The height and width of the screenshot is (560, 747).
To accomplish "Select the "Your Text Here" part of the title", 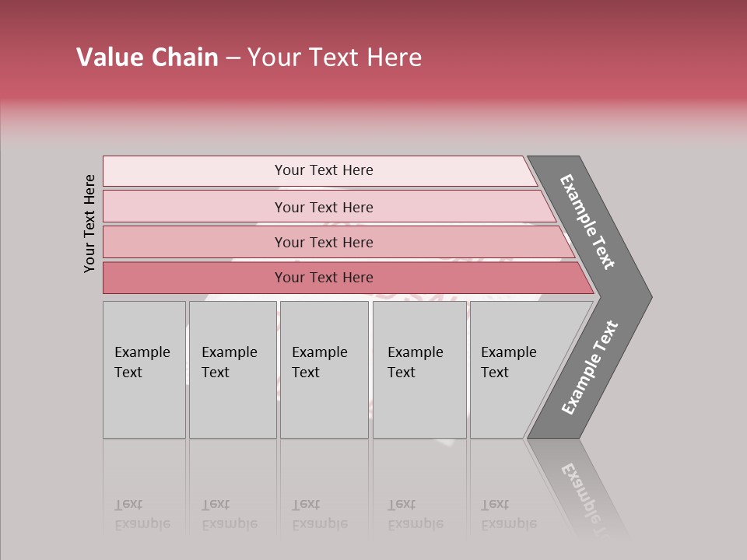I will [x=335, y=58].
